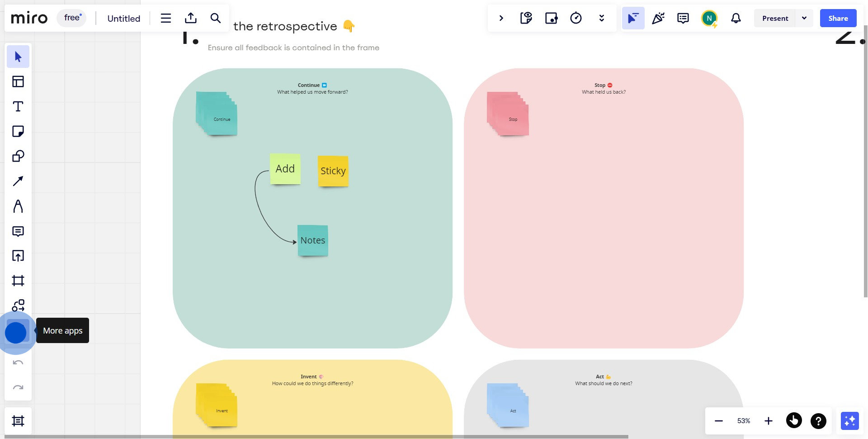The height and width of the screenshot is (439, 868).
Task: Select the Text tool
Action: click(x=18, y=106)
